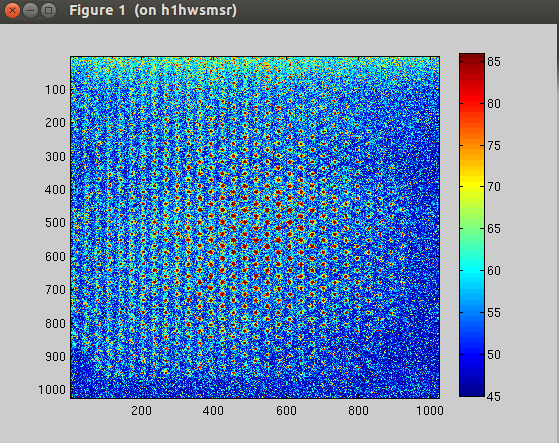Screen dimensions: 559x443
Task: Click the x-axis tick label 1000
Action: click(430, 411)
